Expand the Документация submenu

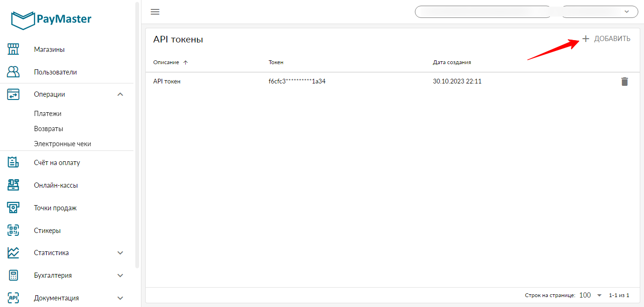120,298
